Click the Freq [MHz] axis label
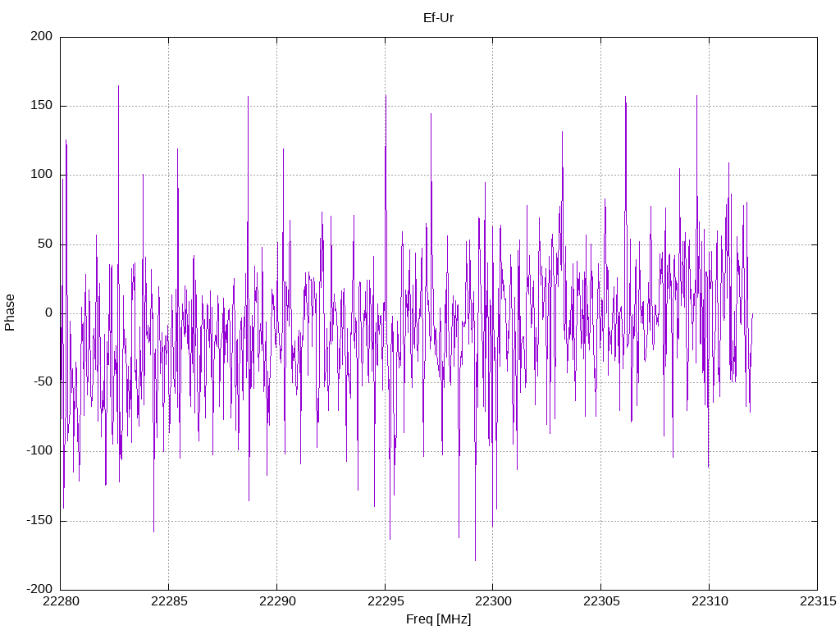The image size is (840, 630). (438, 619)
